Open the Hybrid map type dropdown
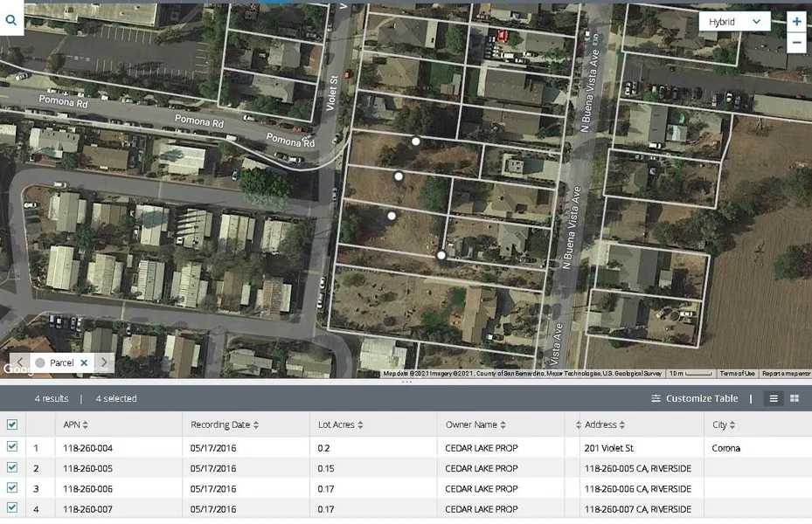812x524 pixels. click(734, 22)
